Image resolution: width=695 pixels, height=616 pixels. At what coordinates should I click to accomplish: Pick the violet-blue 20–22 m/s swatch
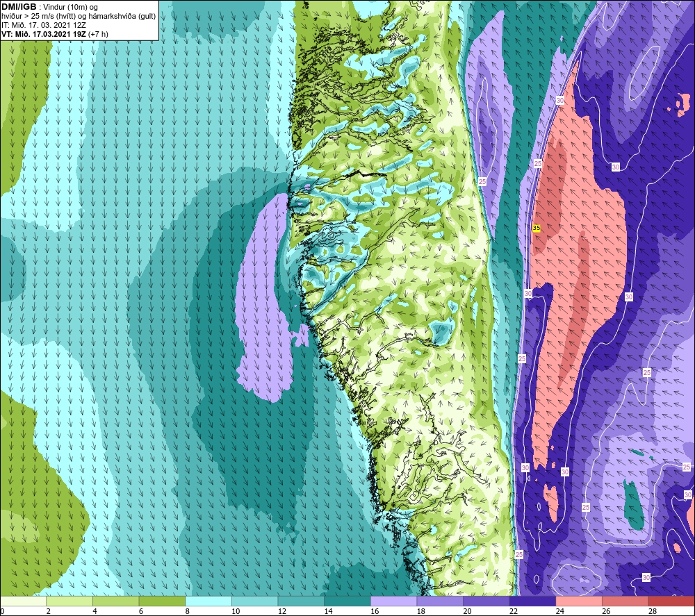point(486,601)
